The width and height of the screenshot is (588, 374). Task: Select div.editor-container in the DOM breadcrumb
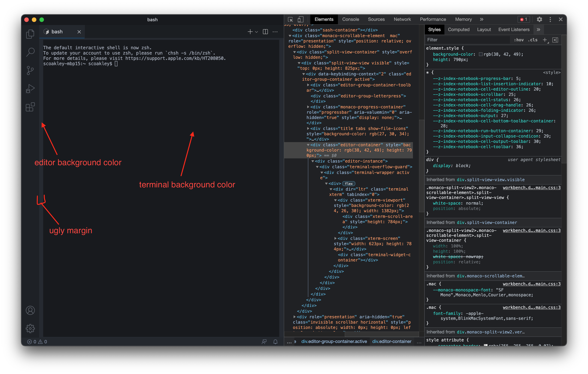pyautogui.click(x=392, y=342)
